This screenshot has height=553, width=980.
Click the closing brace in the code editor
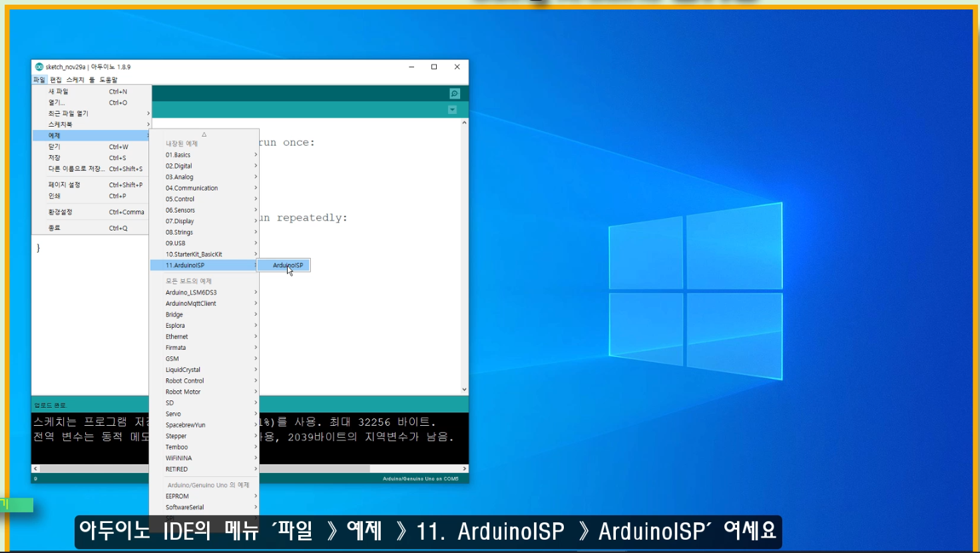[38, 248]
